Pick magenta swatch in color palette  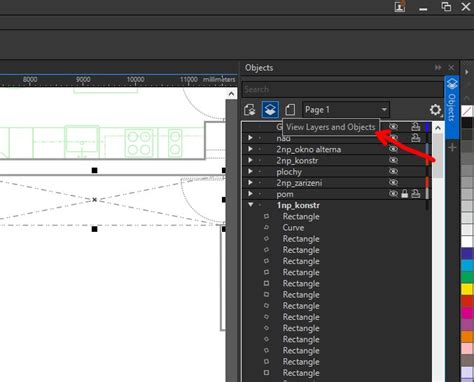coord(467,313)
